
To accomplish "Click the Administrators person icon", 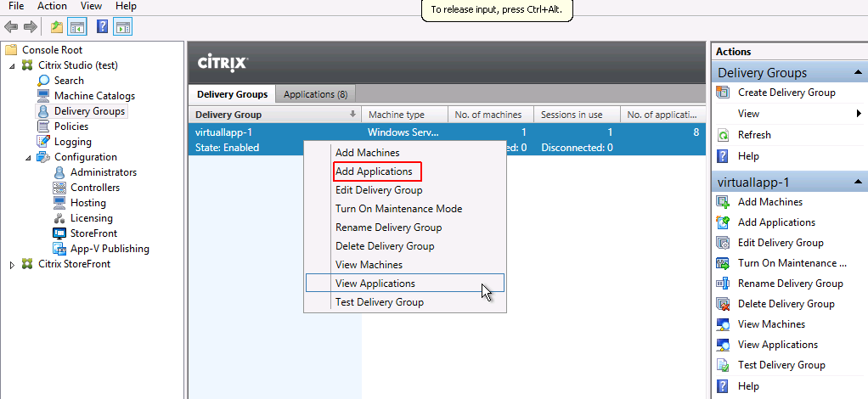I will [x=59, y=172].
